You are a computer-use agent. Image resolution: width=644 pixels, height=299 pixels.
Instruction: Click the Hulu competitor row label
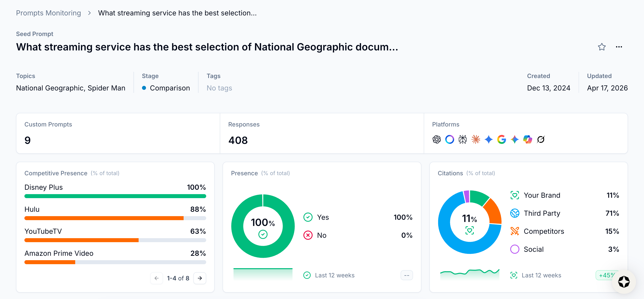click(x=32, y=209)
